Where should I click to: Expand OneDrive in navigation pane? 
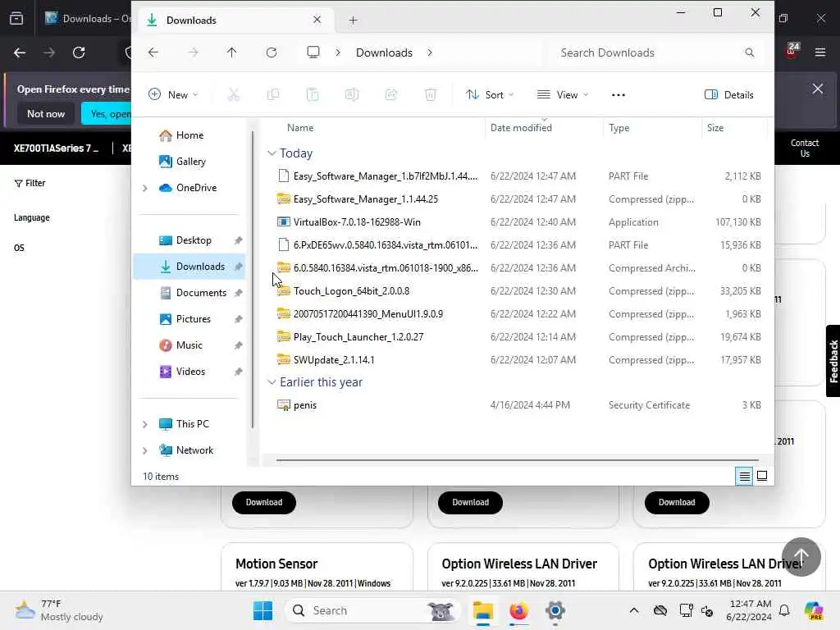(x=144, y=188)
